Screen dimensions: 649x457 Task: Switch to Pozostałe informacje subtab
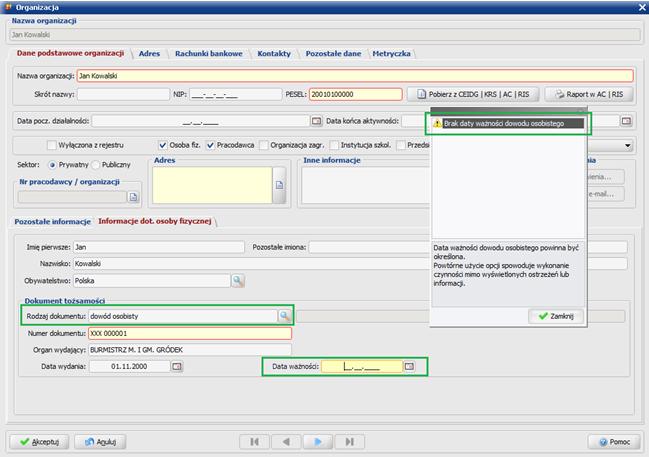[53, 221]
